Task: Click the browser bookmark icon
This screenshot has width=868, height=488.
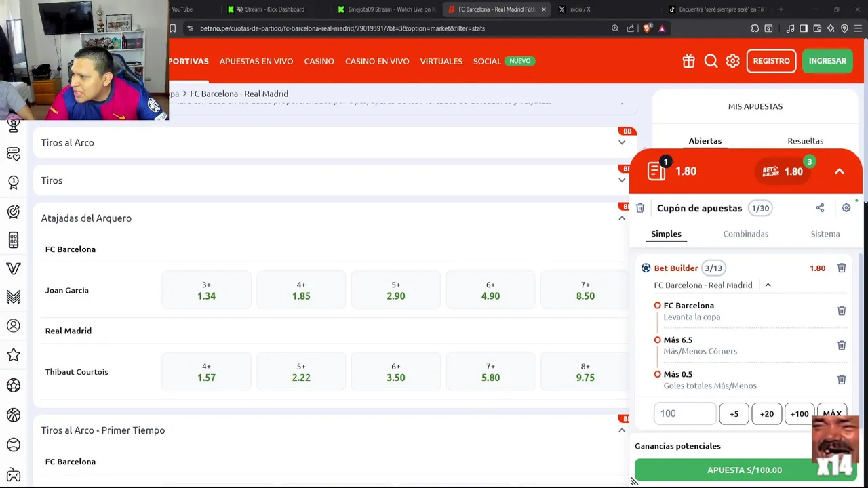Action: pyautogui.click(x=173, y=28)
